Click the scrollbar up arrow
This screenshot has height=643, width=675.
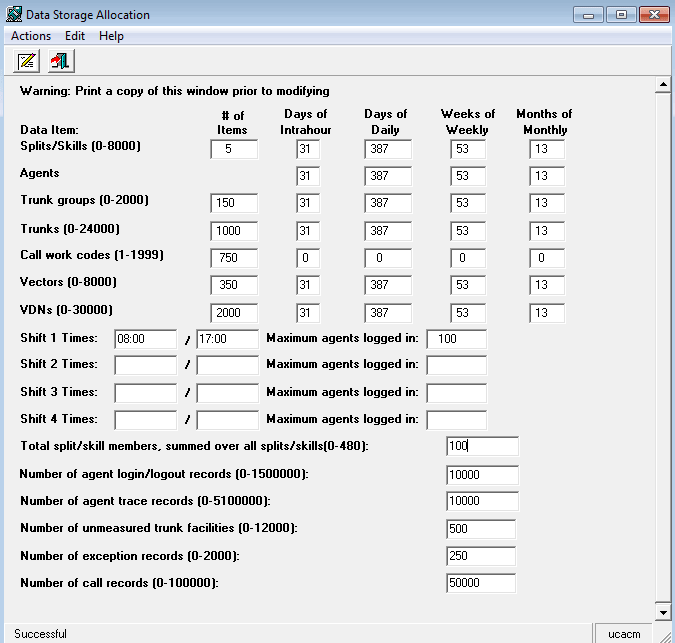[x=663, y=85]
